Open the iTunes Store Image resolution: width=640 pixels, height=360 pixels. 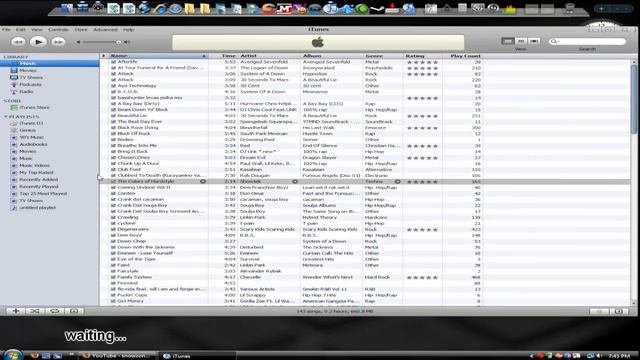pyautogui.click(x=34, y=107)
